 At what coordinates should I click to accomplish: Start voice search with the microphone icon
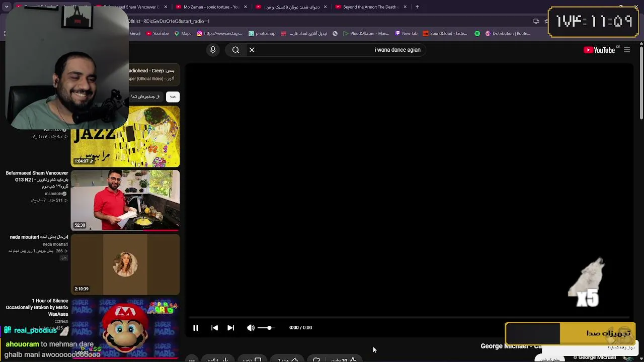[x=213, y=50]
